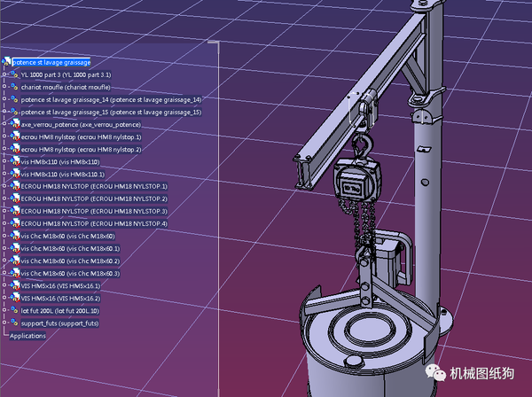This screenshot has width=532, height=397.
Task: Click the potence st lavage graissage_15 icon
Action: pos(14,112)
